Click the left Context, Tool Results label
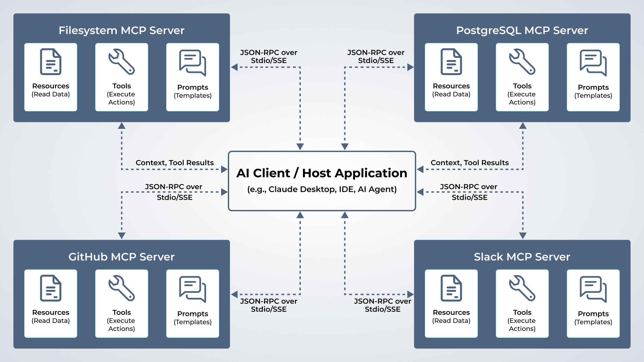The image size is (644, 362). point(175,163)
